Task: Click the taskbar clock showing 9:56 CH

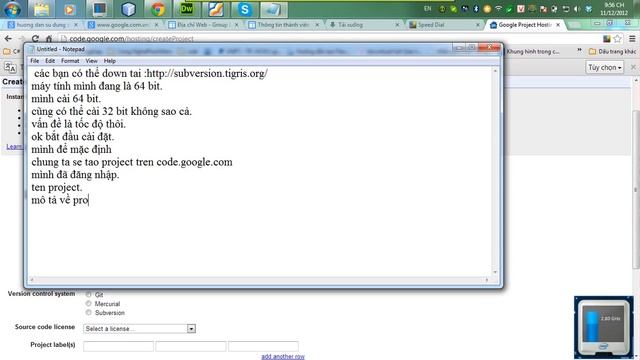Action: [614, 9]
